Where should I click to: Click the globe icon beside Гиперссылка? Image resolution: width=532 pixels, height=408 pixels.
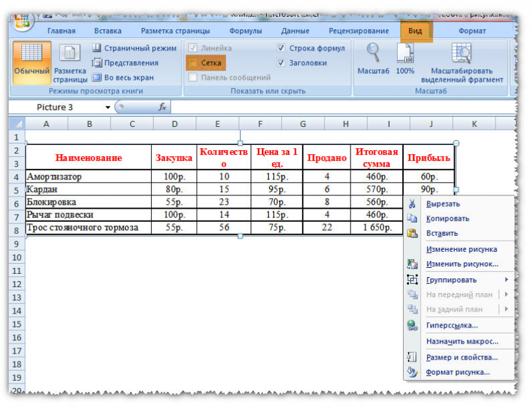click(x=412, y=326)
